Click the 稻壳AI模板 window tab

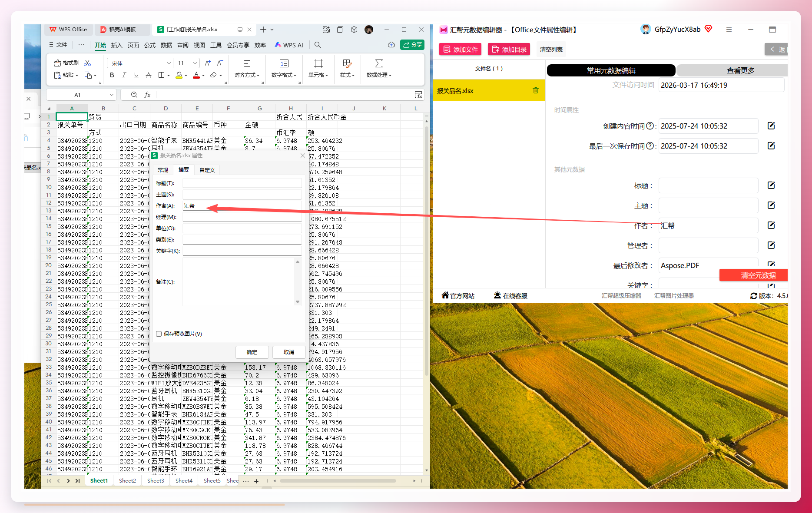coord(123,30)
